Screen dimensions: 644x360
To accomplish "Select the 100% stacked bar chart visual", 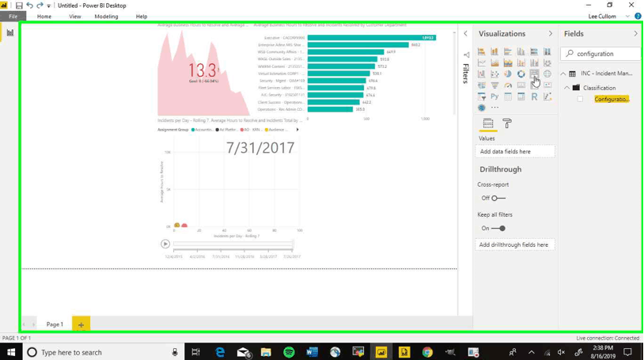I will point(534,51).
